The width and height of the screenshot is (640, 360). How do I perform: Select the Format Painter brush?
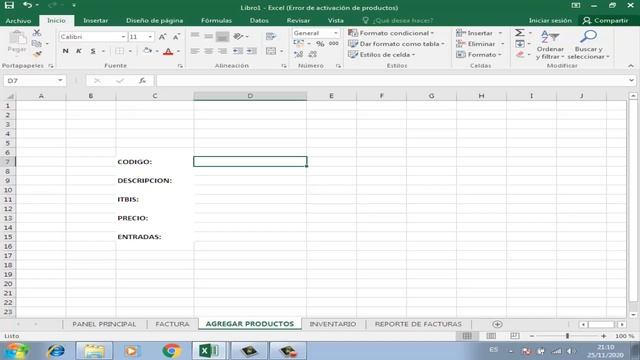click(x=37, y=54)
